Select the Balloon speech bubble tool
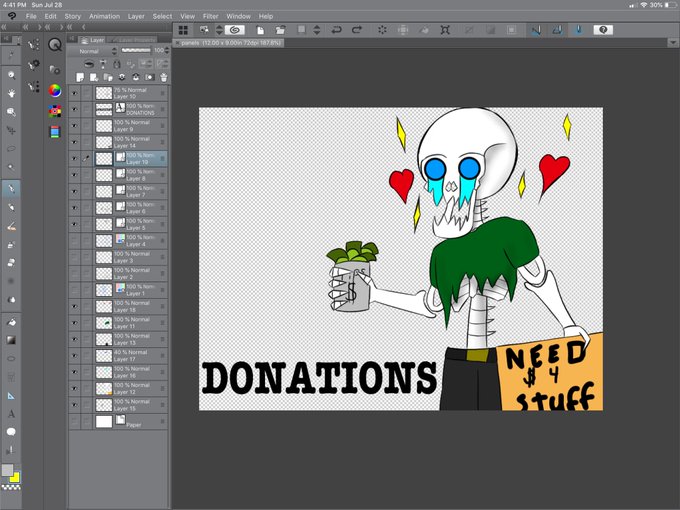 coord(11,432)
